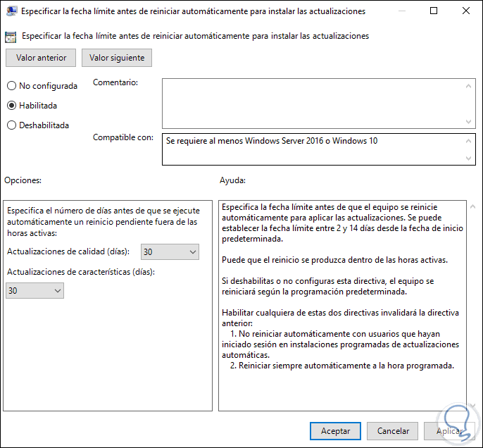Close the policy dialog window
The width and height of the screenshot is (483, 448).
[466, 11]
